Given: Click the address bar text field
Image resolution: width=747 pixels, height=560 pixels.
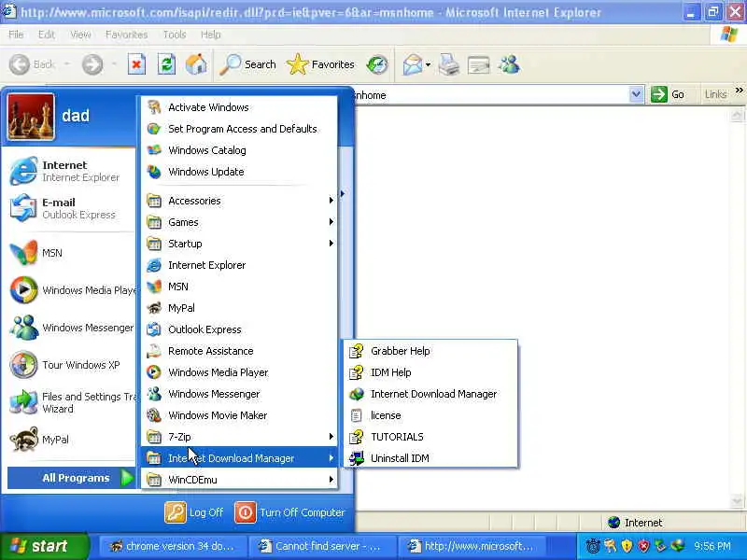Looking at the screenshot, I should click(x=491, y=95).
